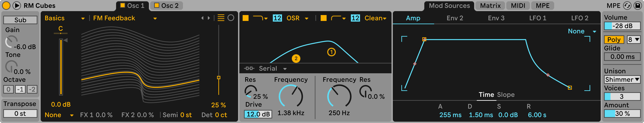Click the device activator on RM Cubes
Screen dimensions: 644x123
(6, 6)
